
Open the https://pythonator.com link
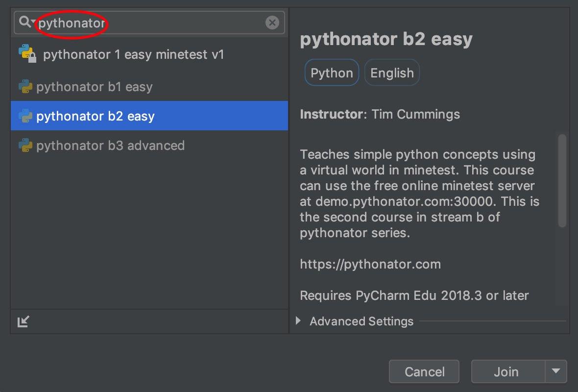click(x=370, y=264)
